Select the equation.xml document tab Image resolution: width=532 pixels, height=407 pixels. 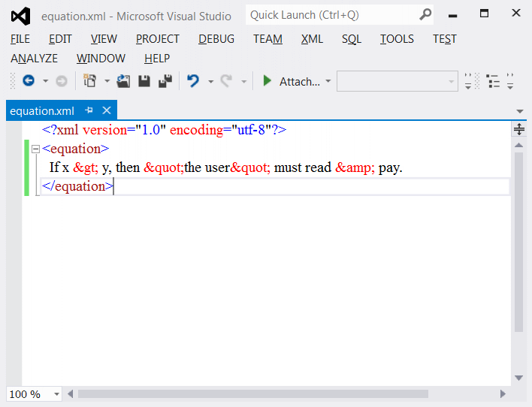click(42, 111)
